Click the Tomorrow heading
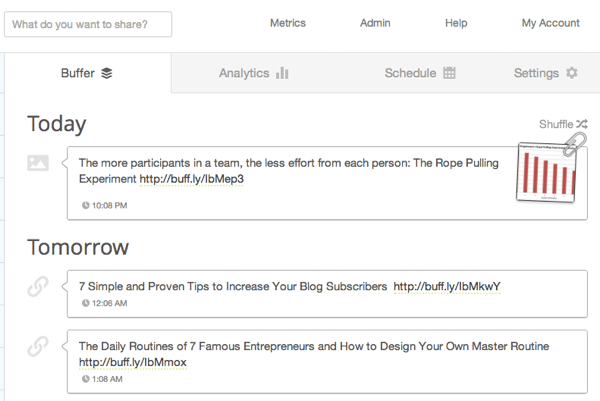600x401 pixels. point(78,247)
